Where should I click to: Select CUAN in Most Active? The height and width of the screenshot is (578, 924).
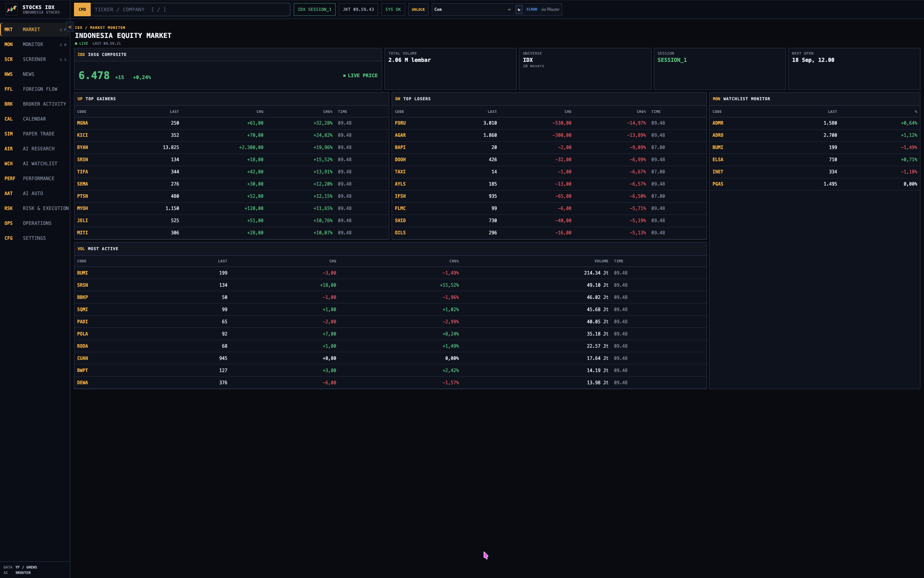[x=83, y=358]
